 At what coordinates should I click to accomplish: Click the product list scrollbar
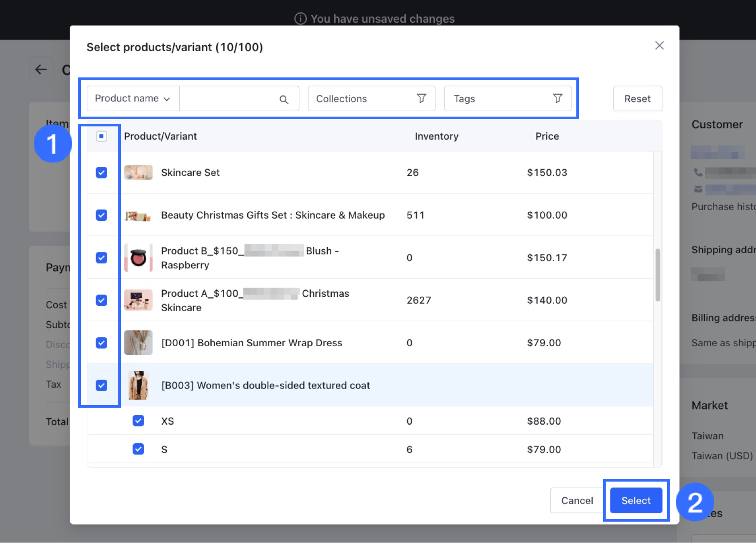[x=657, y=275]
